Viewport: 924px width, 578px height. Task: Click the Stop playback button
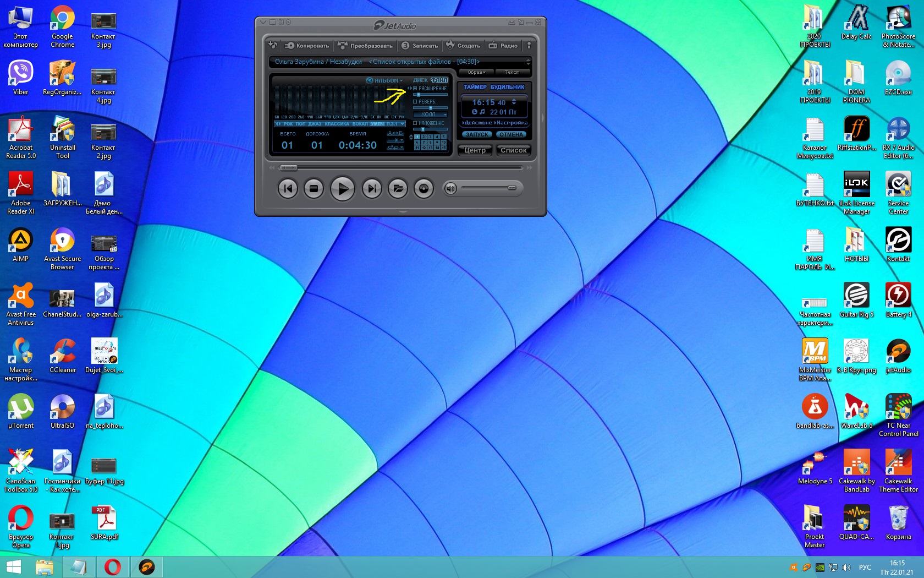(313, 189)
